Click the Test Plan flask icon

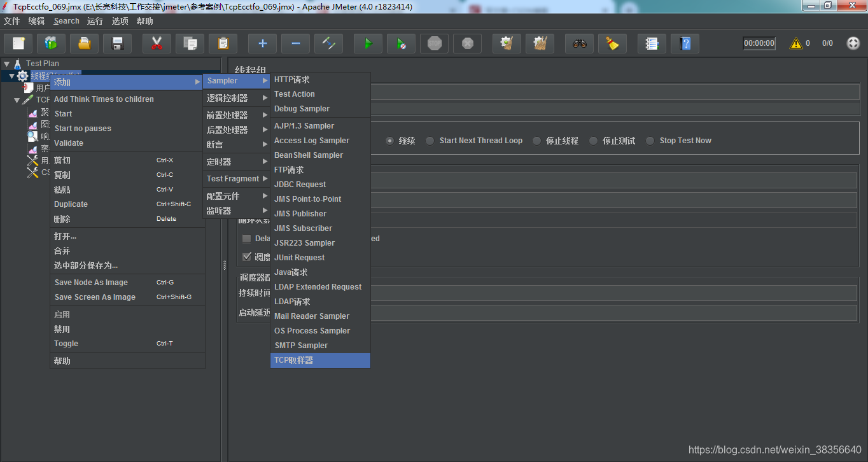pos(18,64)
